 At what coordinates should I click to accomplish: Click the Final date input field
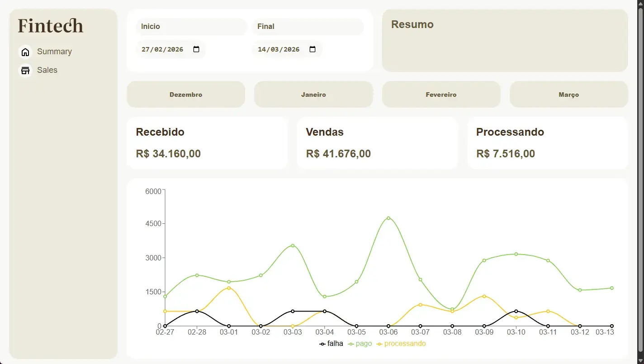279,49
